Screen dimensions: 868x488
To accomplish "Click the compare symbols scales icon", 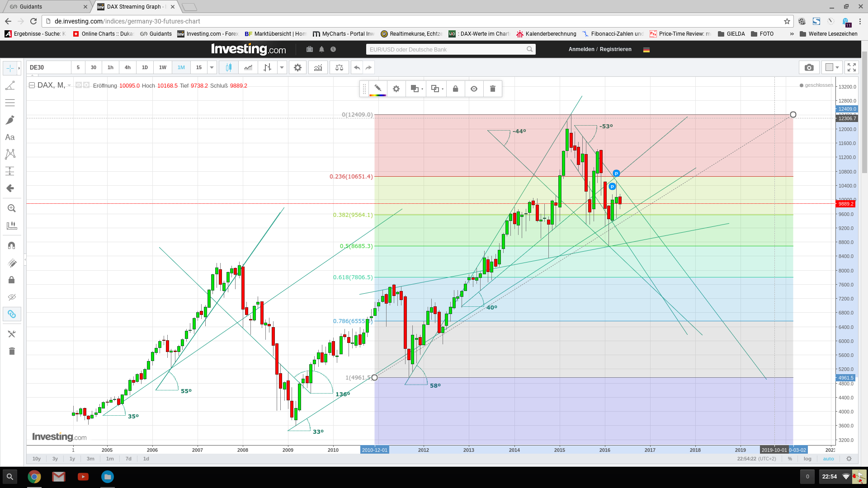I will pos(339,68).
